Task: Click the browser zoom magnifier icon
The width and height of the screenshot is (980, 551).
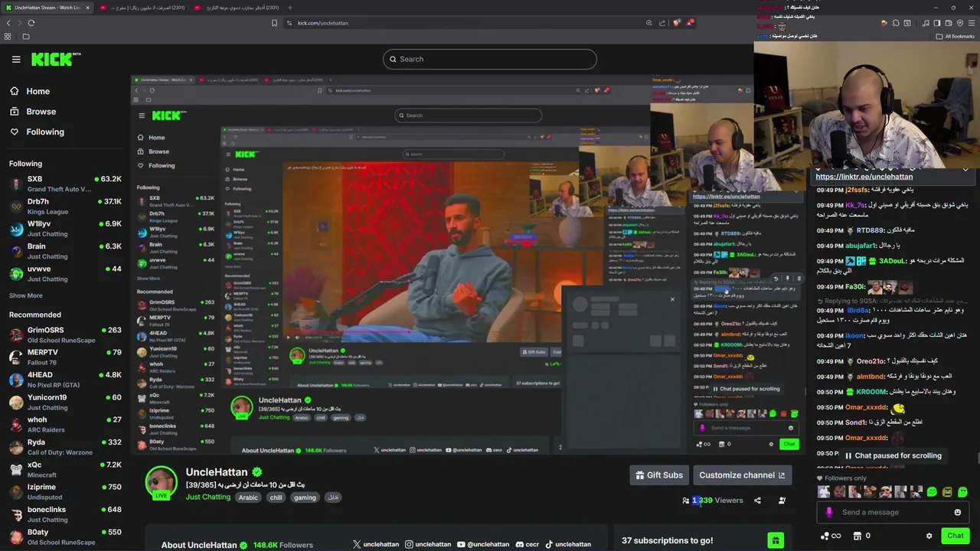Action: tap(649, 23)
